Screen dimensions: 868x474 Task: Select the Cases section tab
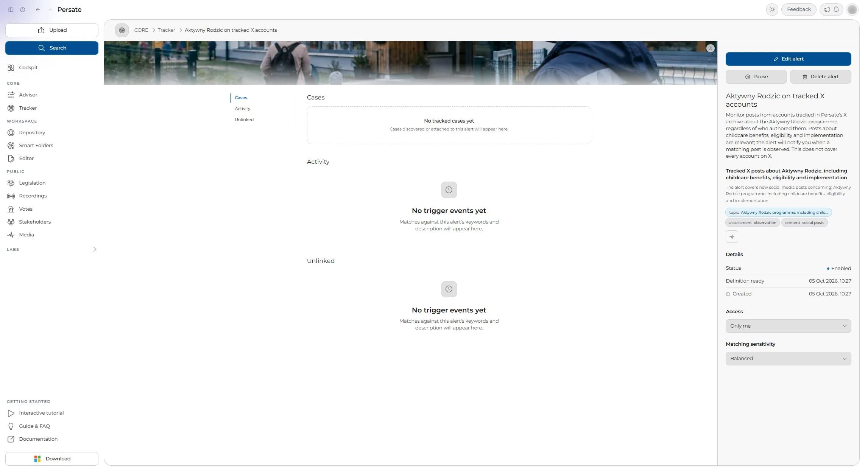coord(241,98)
